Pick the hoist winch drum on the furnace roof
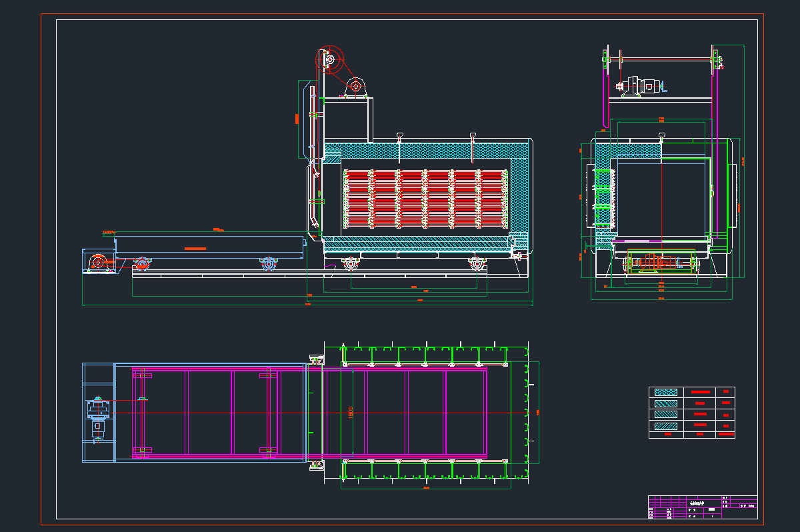Screen dimensions: 800x532 coord(355,86)
